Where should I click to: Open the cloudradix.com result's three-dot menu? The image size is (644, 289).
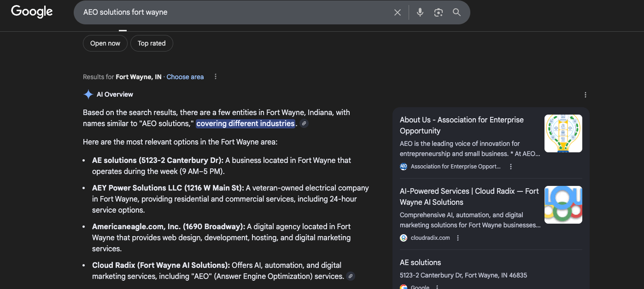click(457, 238)
